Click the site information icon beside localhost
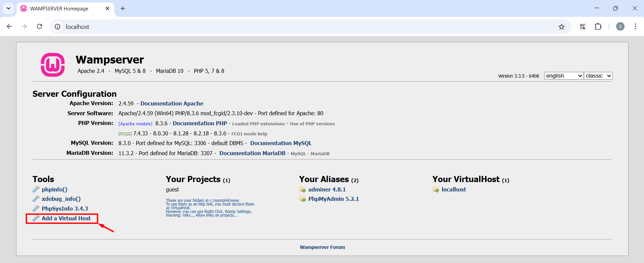Viewport: 644px width, 263px height. pos(58,27)
